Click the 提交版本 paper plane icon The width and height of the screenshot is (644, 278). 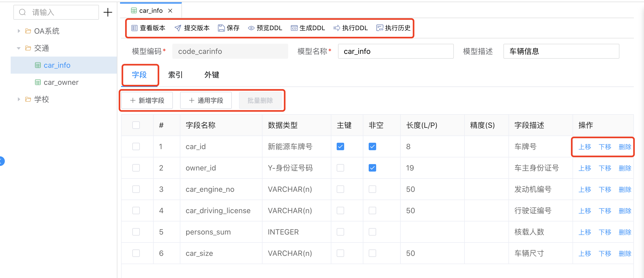(x=178, y=28)
